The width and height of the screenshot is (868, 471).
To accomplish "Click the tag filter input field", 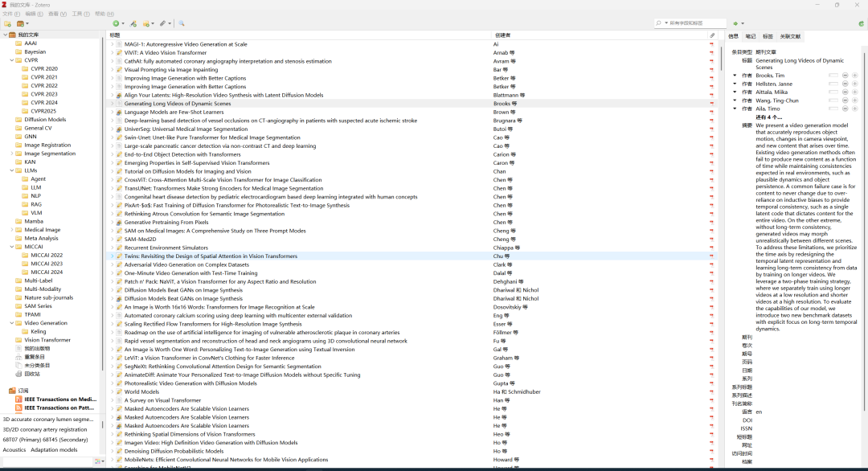I will pyautogui.click(x=47, y=461).
